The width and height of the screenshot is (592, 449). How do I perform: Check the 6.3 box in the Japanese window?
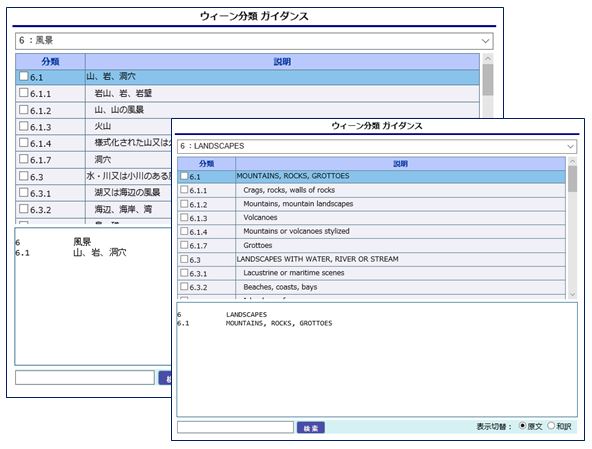tap(24, 176)
